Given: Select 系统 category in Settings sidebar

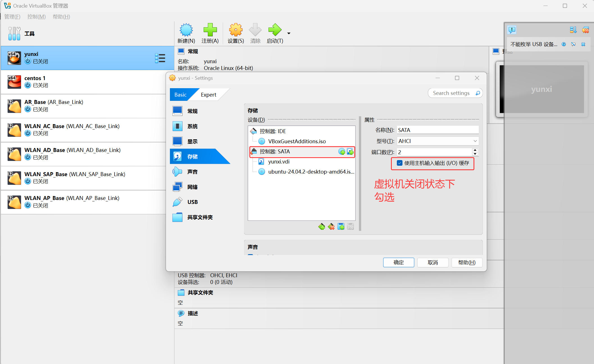Looking at the screenshot, I should click(x=199, y=126).
